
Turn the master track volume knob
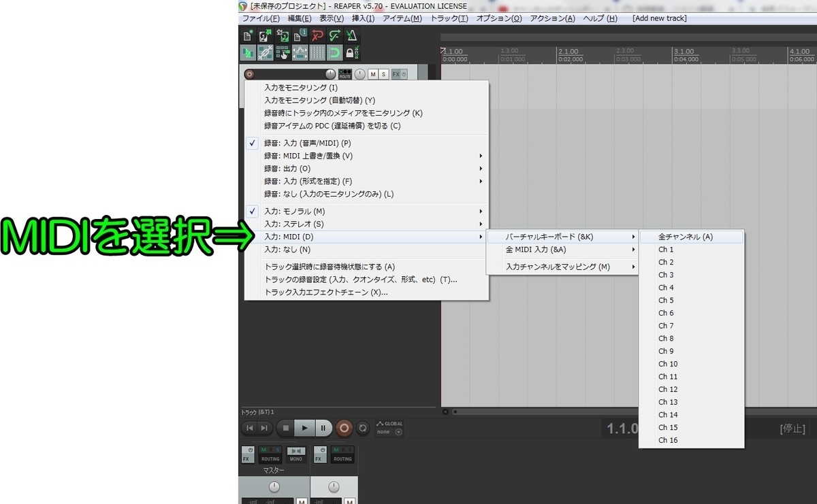pyautogui.click(x=274, y=486)
